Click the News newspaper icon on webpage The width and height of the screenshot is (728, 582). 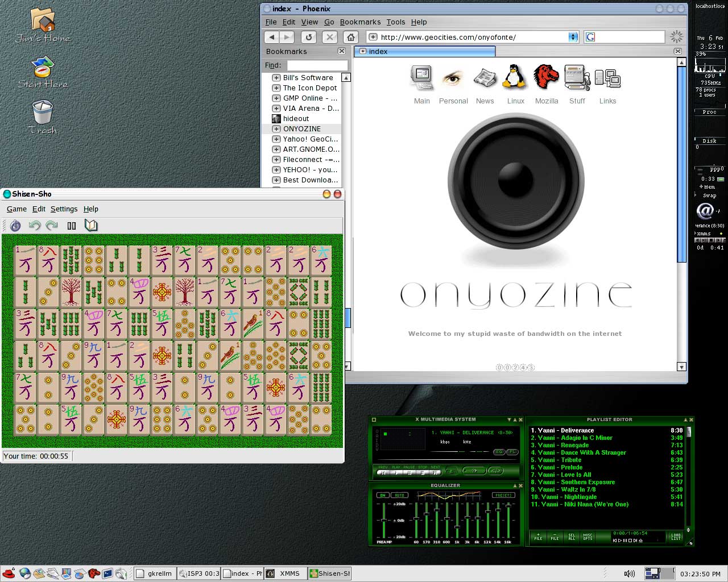tap(485, 78)
